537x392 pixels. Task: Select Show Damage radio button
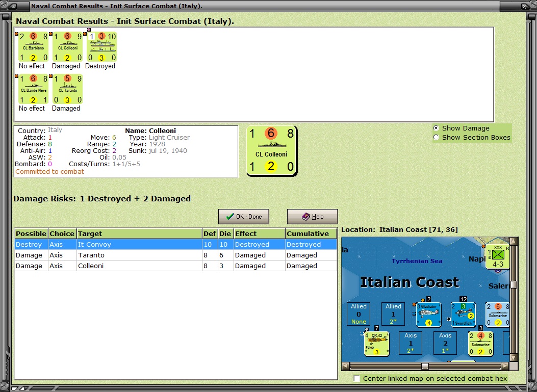coord(436,128)
